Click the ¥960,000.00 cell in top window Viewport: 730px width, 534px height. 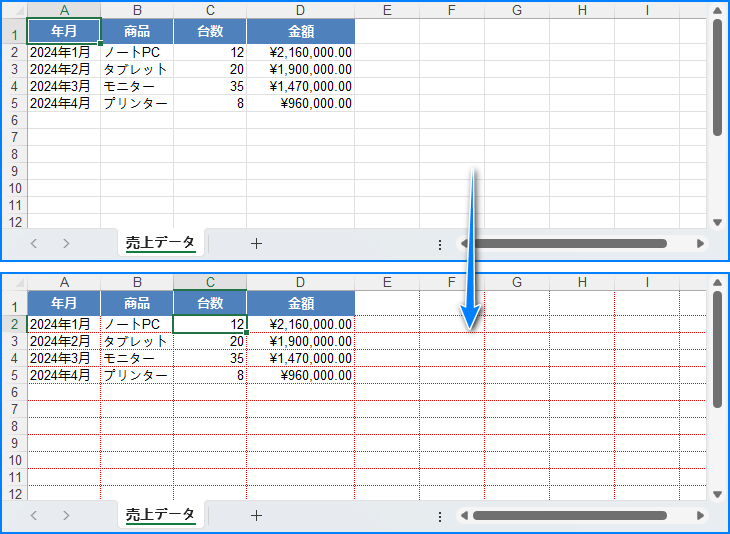click(x=301, y=103)
